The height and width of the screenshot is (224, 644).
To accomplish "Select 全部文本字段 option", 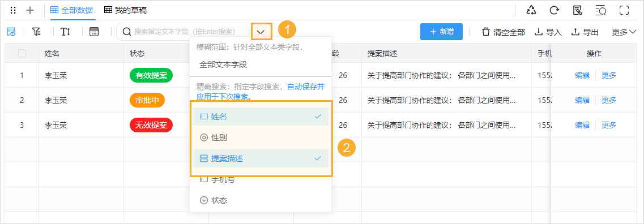I will click(x=261, y=65).
